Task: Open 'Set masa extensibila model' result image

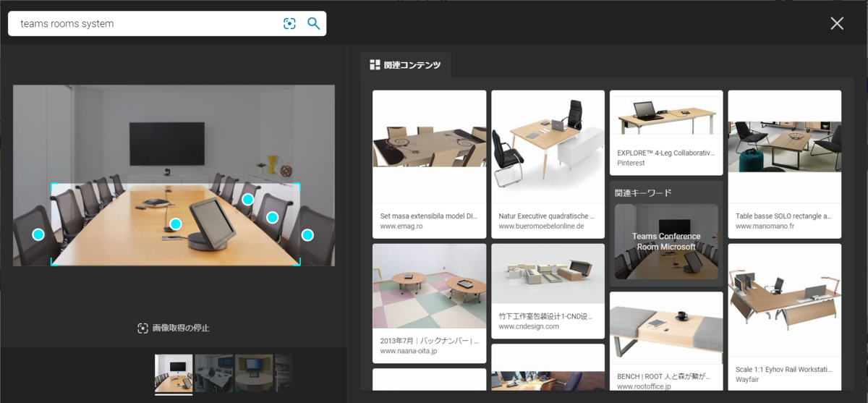Action: (x=429, y=147)
